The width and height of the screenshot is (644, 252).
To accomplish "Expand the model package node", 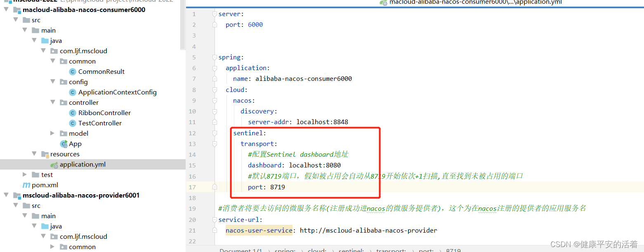I will (x=53, y=133).
